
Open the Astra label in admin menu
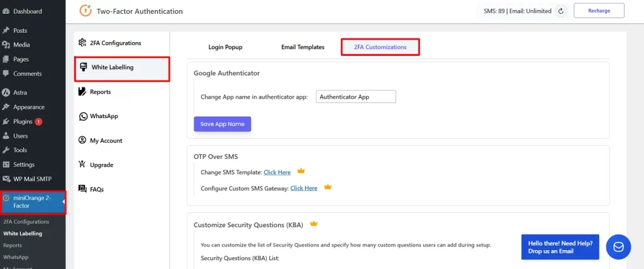pos(20,92)
